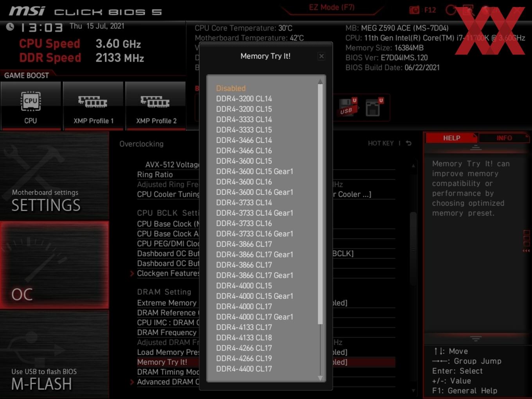The height and width of the screenshot is (399, 532).
Task: Select DDR4-3466 CL14 preset
Action: pyautogui.click(x=244, y=140)
